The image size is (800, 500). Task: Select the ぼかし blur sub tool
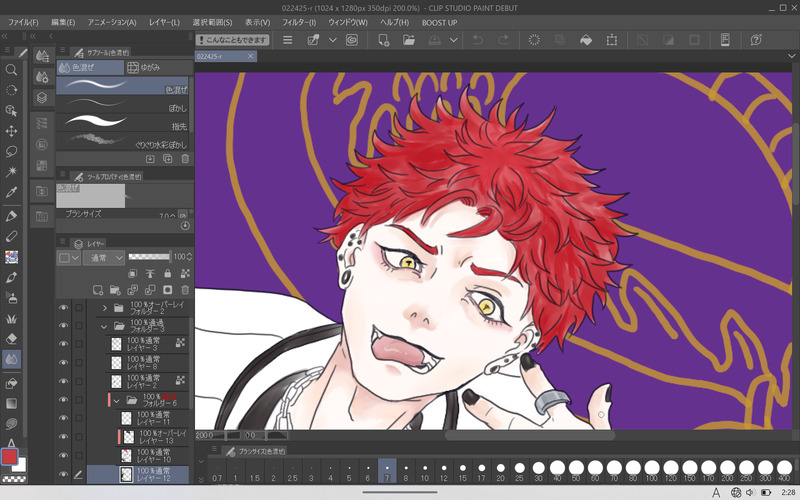click(122, 104)
